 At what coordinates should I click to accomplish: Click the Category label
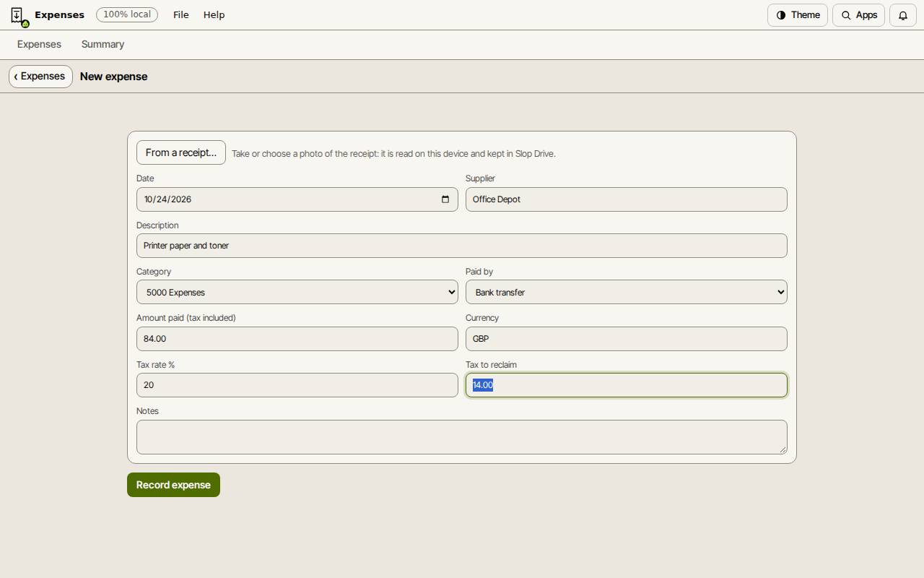154,272
